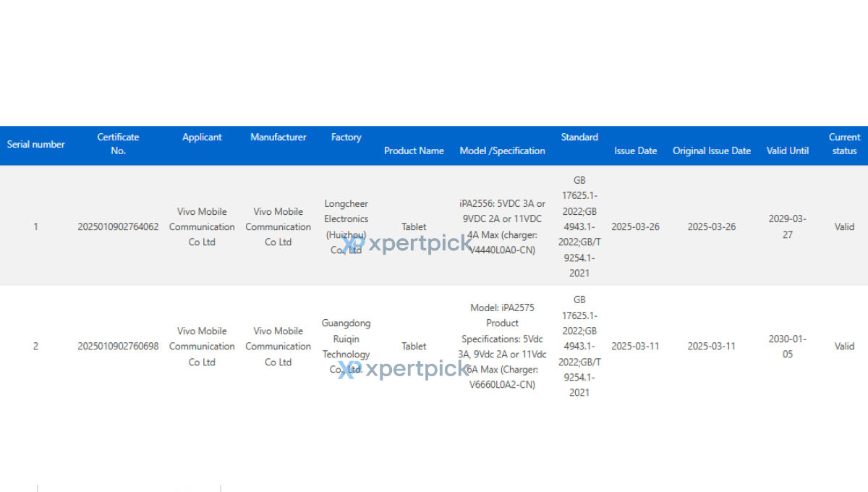Click original issue date 2025-03-26
This screenshot has height=492, width=868.
(x=712, y=226)
